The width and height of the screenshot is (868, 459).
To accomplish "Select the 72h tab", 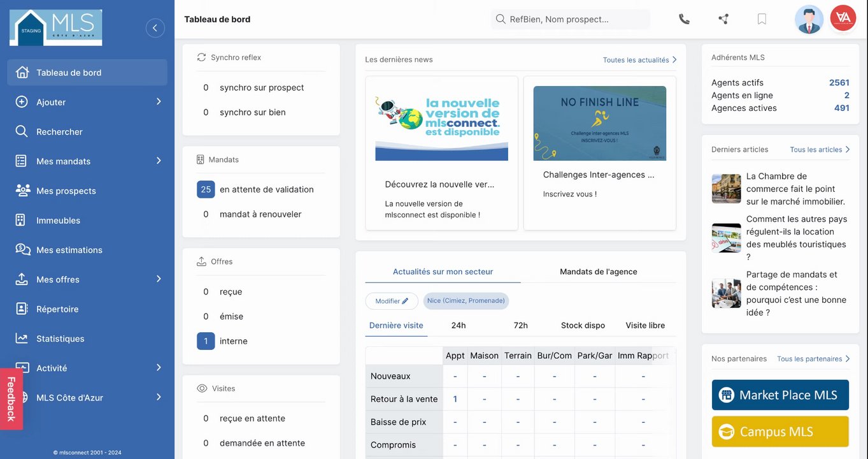I will click(x=521, y=325).
